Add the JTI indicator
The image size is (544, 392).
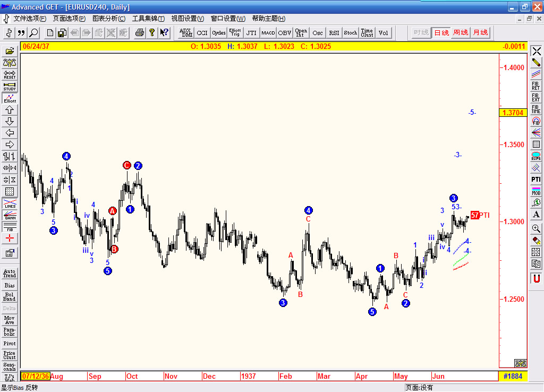click(251, 33)
